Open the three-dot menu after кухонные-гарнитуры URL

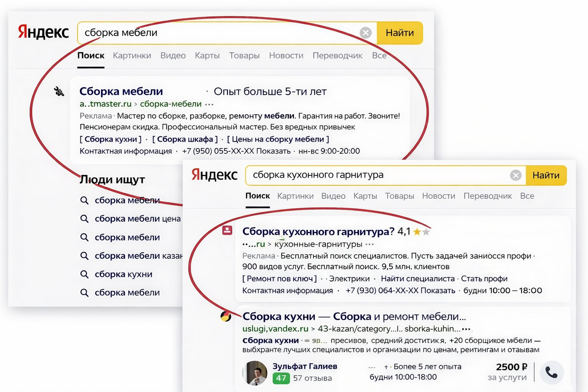click(369, 245)
